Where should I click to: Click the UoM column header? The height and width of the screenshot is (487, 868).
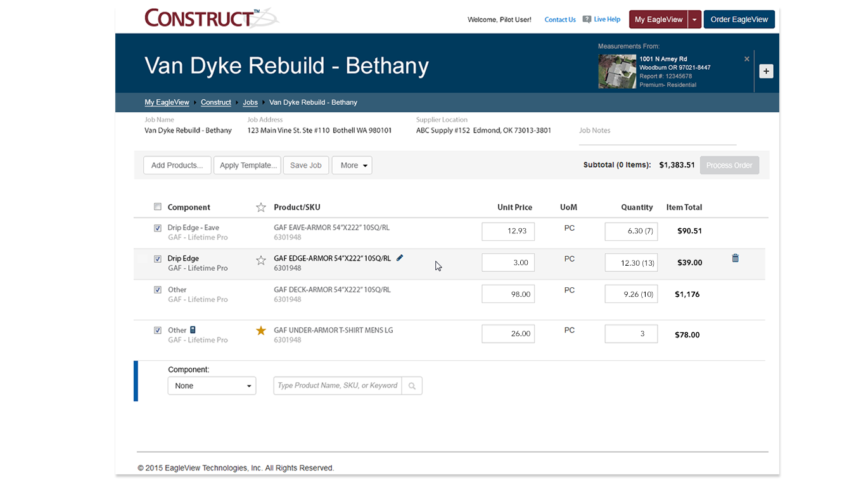click(x=568, y=207)
